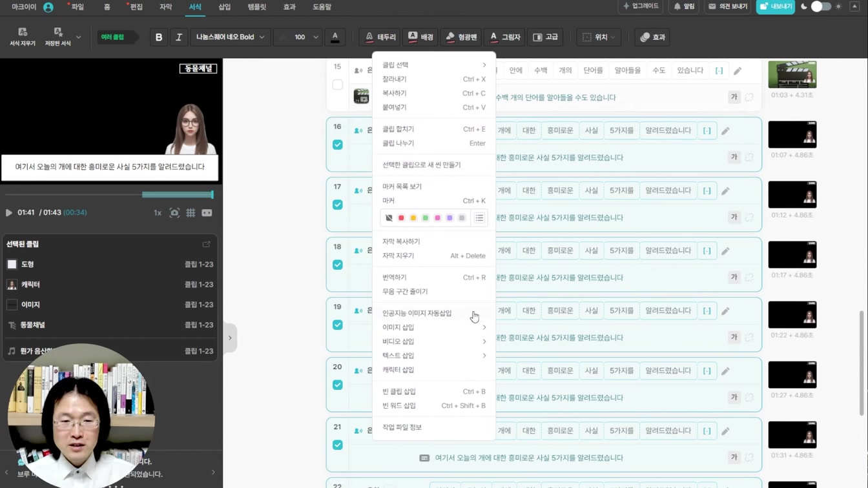Select the 도형 shape layer row
This screenshot has height=488, width=868.
(x=109, y=264)
